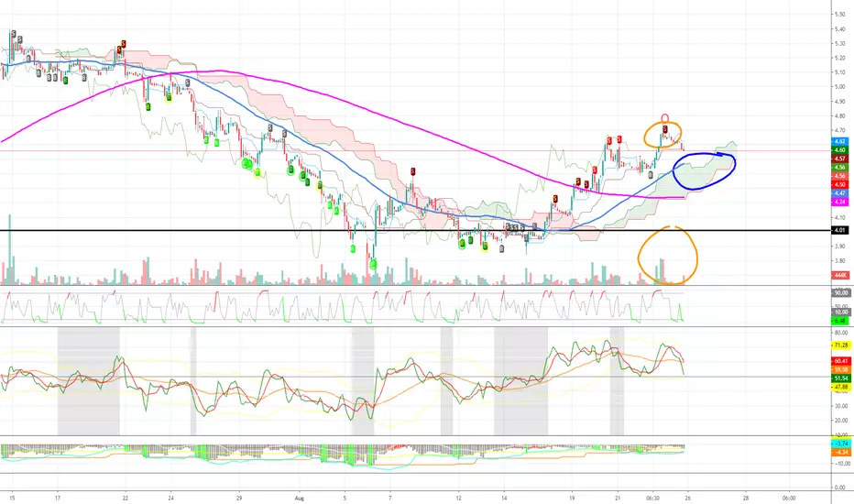Click the 17 date on time axis
Image resolution: width=854 pixels, height=504 pixels.
click(57, 498)
